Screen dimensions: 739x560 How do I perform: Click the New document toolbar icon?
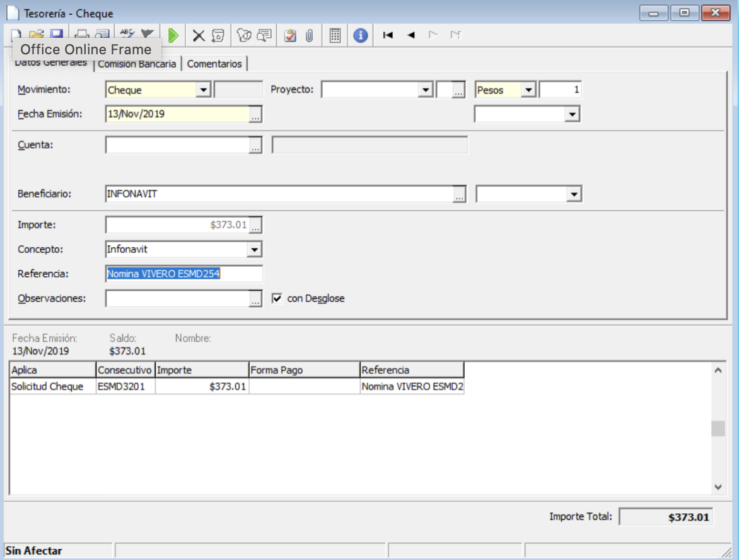16,35
